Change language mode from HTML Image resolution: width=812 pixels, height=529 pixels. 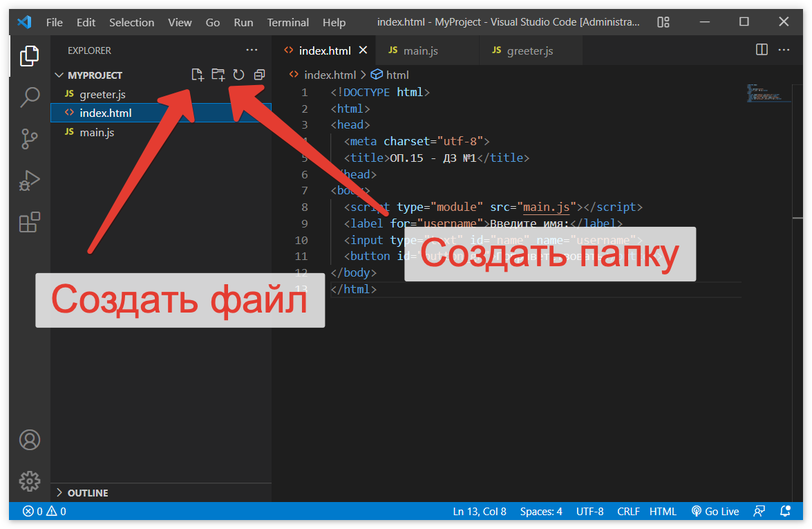pos(663,512)
